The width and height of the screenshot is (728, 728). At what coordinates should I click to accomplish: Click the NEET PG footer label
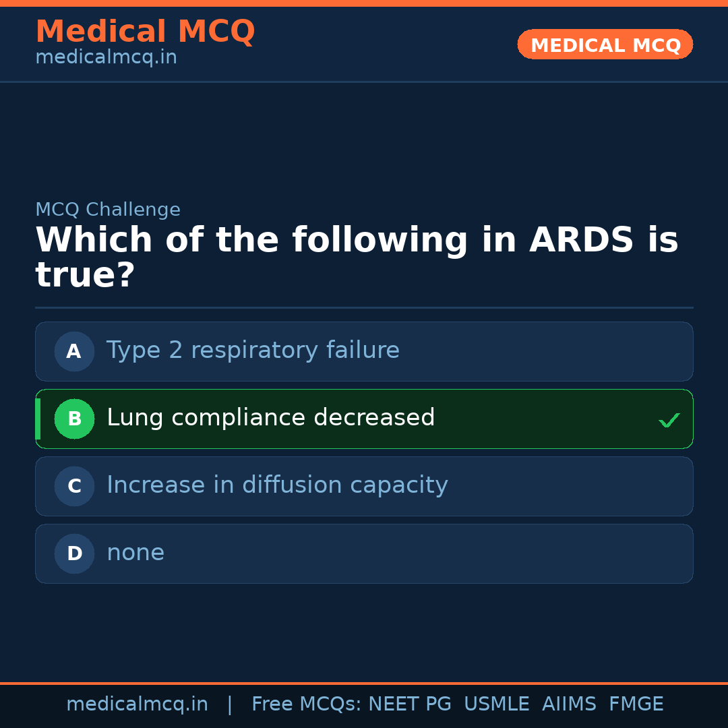pos(409,704)
